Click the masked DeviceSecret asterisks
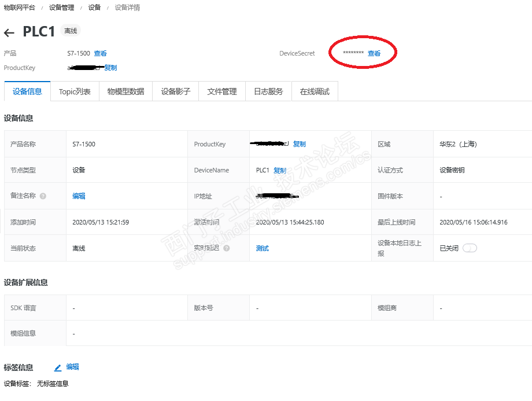 pos(353,53)
